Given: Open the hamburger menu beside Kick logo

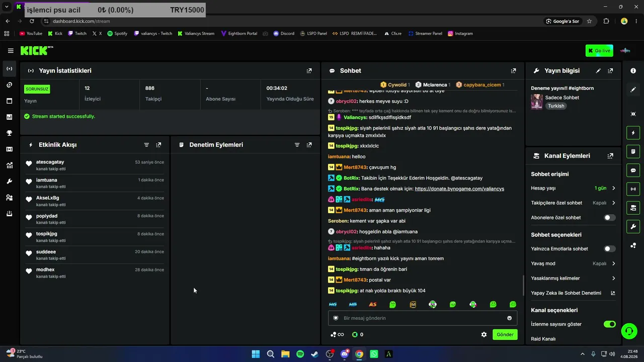Looking at the screenshot, I should pos(11,51).
